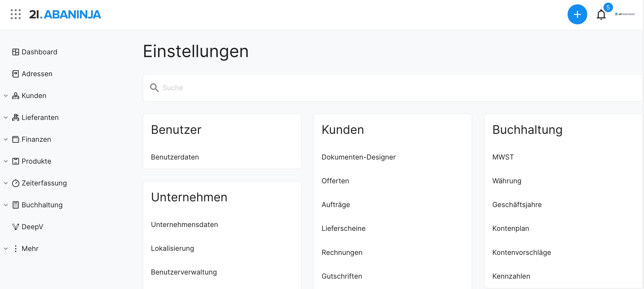Open the app grid launcher icon
The height and width of the screenshot is (289, 644).
click(16, 14)
